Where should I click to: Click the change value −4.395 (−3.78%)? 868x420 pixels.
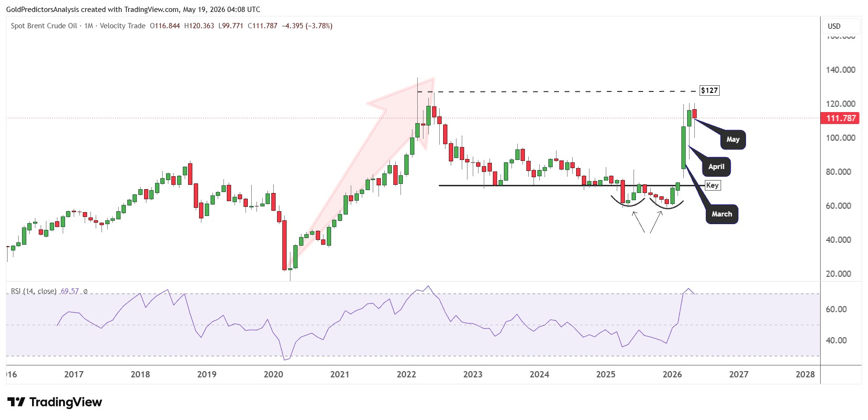point(307,26)
